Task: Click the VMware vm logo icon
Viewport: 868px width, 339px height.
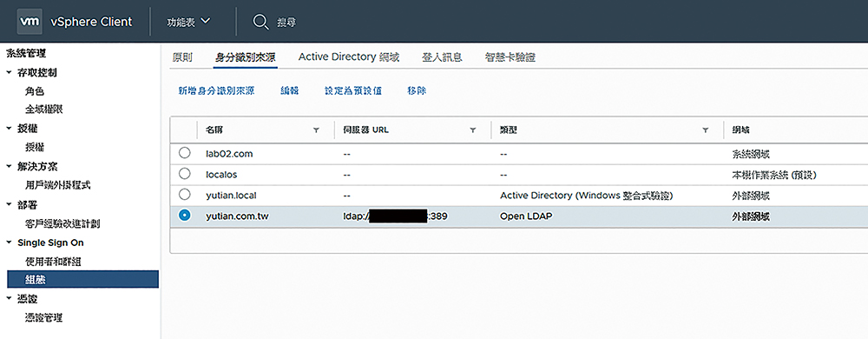Action: 30,22
